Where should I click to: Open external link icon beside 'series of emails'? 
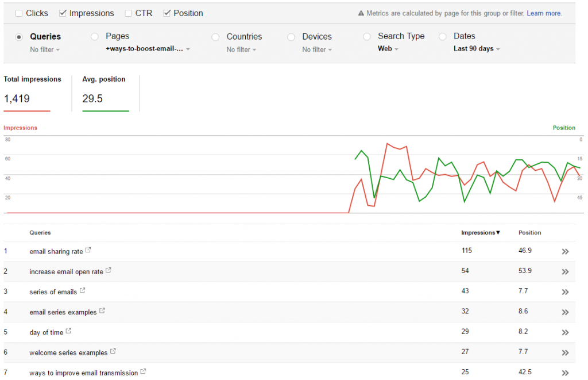click(82, 291)
